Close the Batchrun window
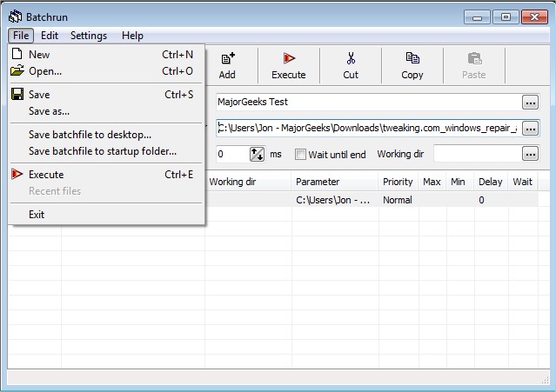 535,17
